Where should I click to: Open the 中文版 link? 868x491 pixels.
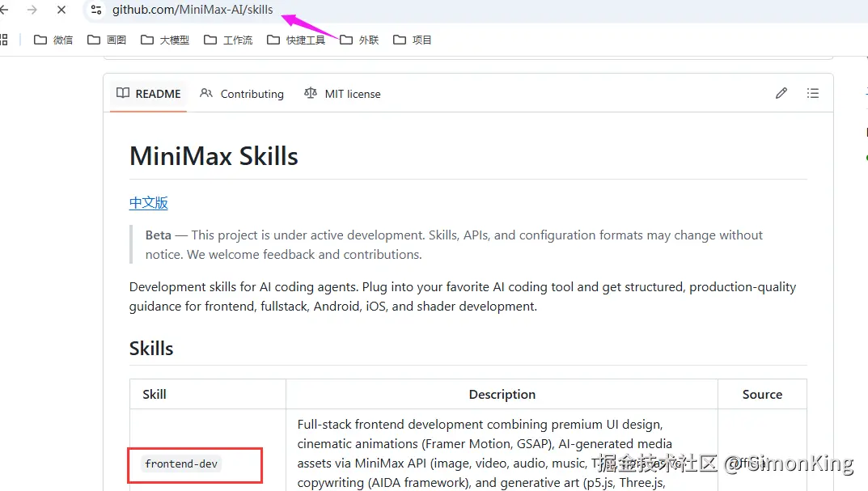148,202
